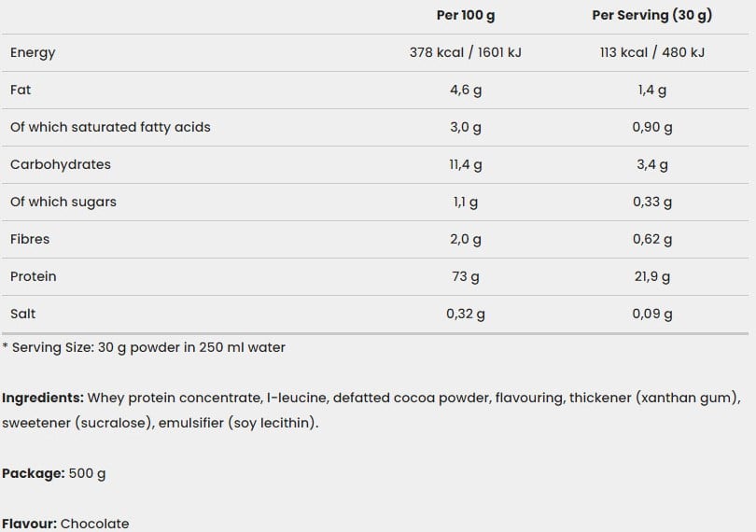
Task: Click the Fibres row label
Action: [x=30, y=239]
